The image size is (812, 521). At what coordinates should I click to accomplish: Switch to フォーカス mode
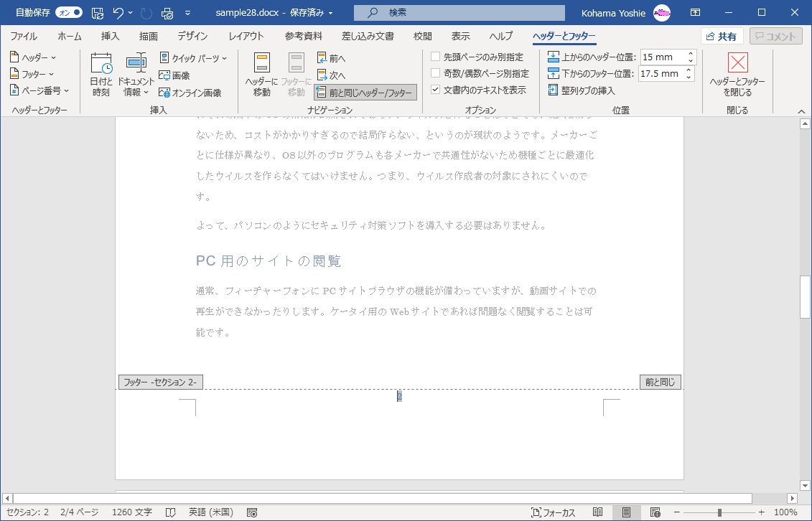coord(553,512)
